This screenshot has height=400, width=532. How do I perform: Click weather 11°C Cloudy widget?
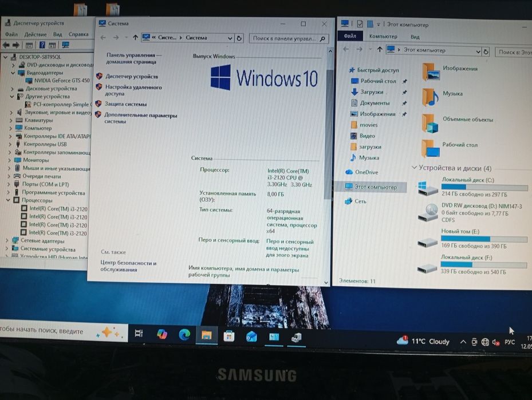coord(423,341)
